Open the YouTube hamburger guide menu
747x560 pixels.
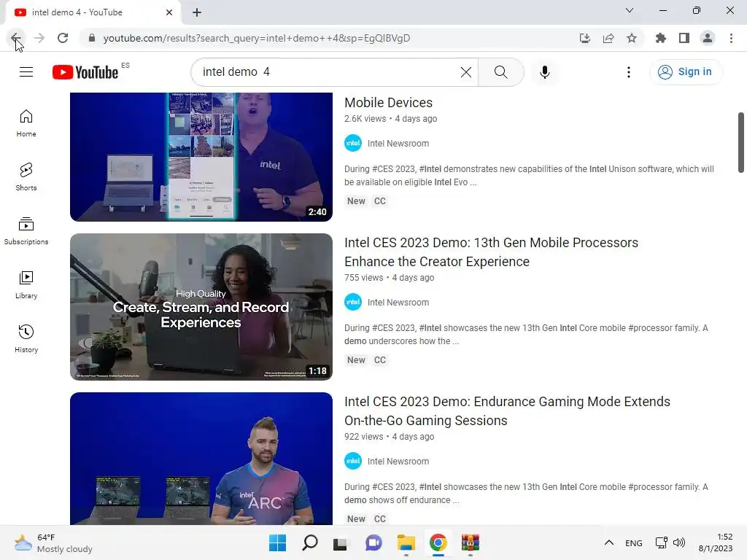pyautogui.click(x=26, y=72)
